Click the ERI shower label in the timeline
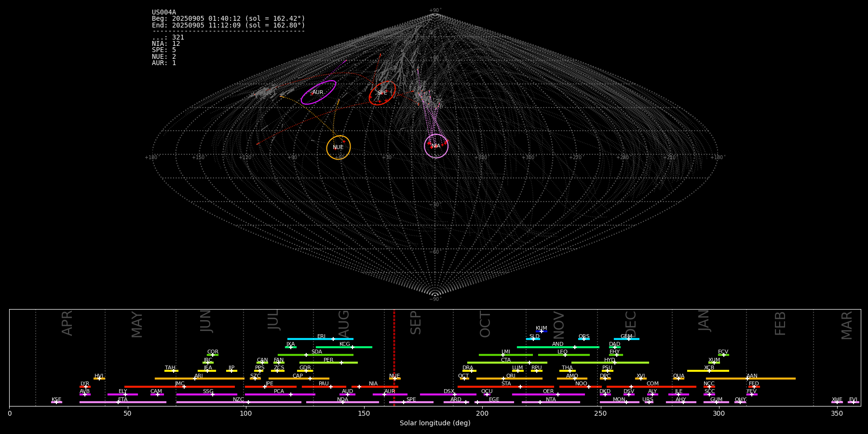This screenshot has height=434, width=868. pos(321,337)
